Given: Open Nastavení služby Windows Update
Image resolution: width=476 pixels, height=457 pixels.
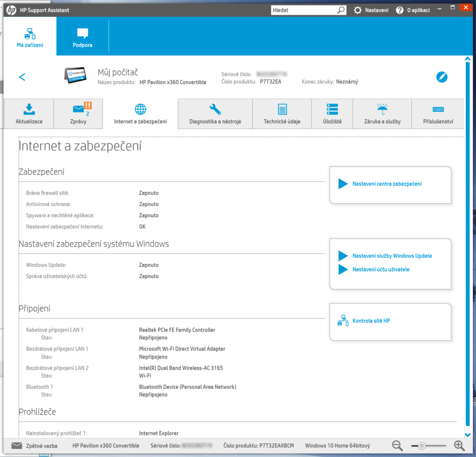Looking at the screenshot, I should pos(391,256).
